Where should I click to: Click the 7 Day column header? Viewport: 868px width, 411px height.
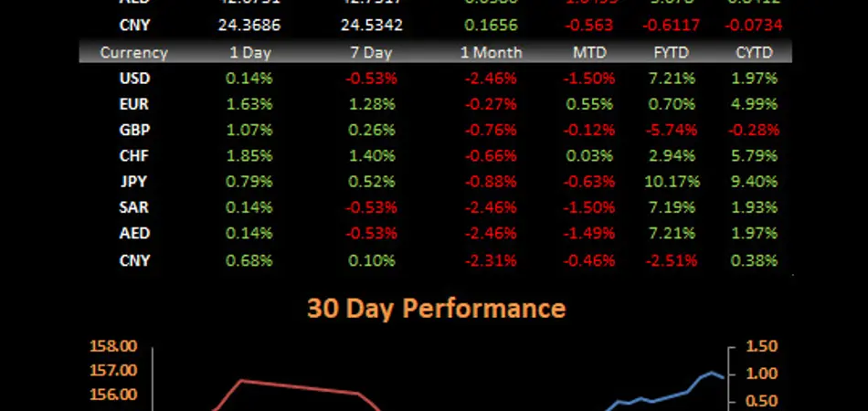coord(369,53)
